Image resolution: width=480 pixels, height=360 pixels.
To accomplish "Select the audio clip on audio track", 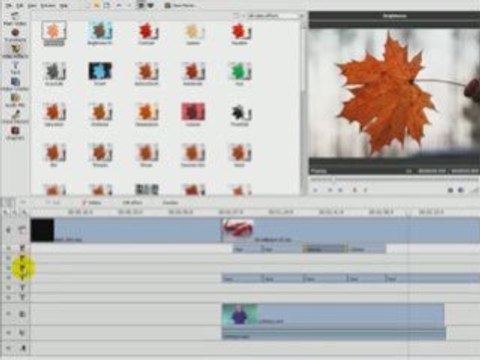I will pos(334,334).
